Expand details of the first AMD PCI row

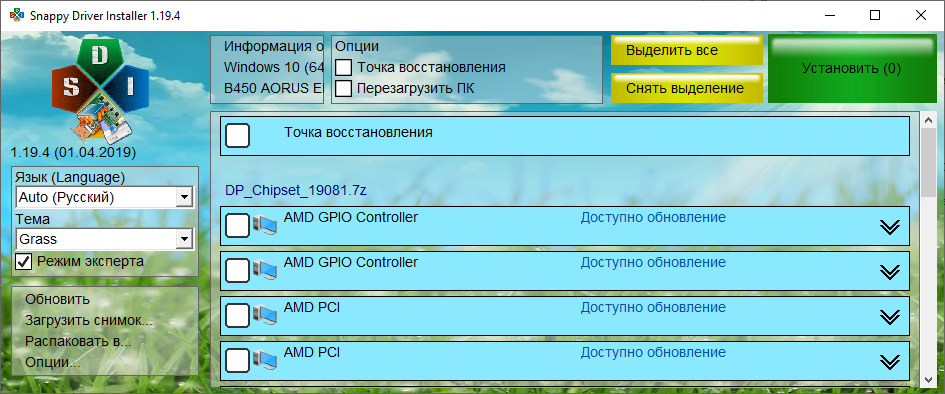(890, 316)
